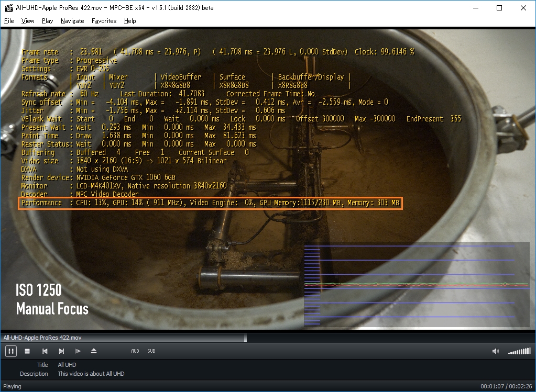Click the Description text 'This video is about All UHD'
The width and height of the screenshot is (536, 392).
click(91, 374)
